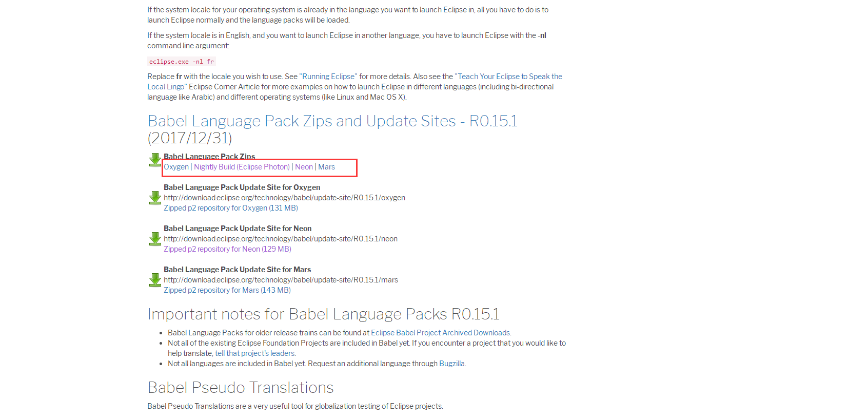Click the download icon for the Neon update site
This screenshot has height=417, width=868.
coord(155,239)
